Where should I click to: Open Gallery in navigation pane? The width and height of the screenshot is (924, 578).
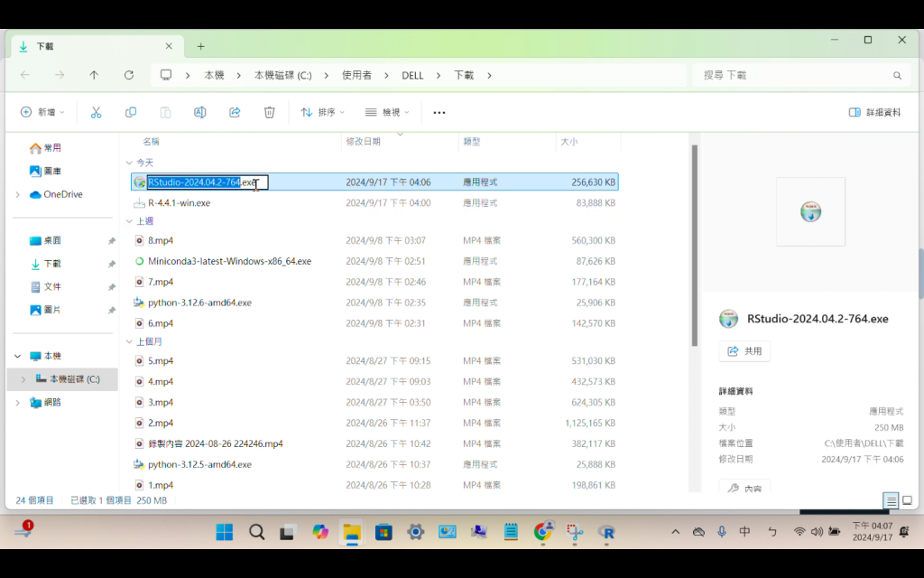(x=45, y=171)
